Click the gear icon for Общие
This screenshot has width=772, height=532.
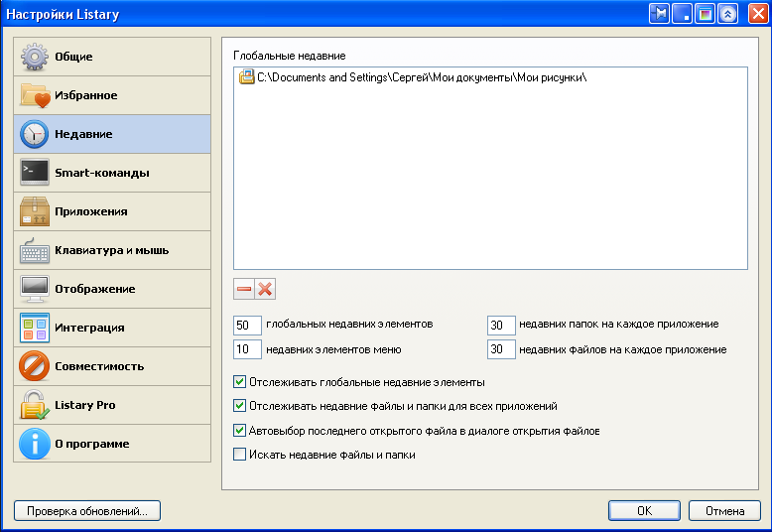click(x=35, y=57)
